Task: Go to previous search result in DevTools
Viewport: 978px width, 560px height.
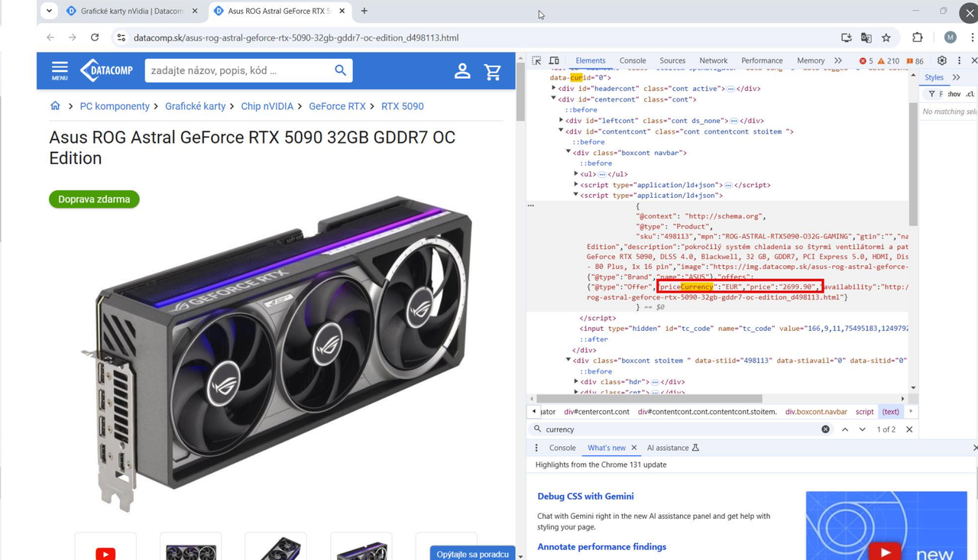Action: 845,429
